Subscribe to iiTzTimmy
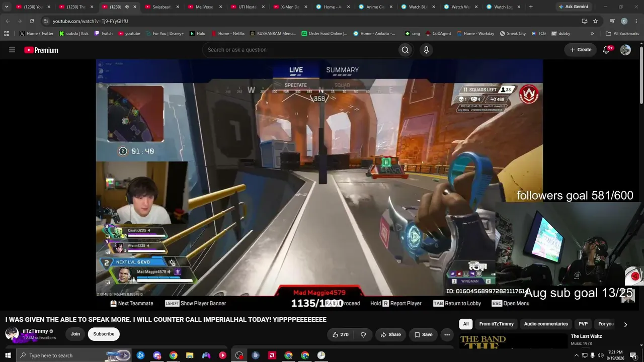 (104, 334)
